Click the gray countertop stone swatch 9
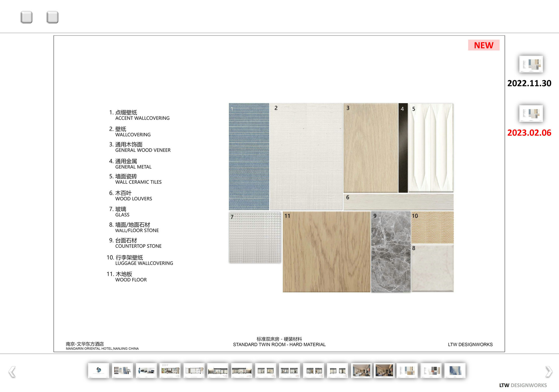Viewport: 559px width, 392px height. point(390,252)
